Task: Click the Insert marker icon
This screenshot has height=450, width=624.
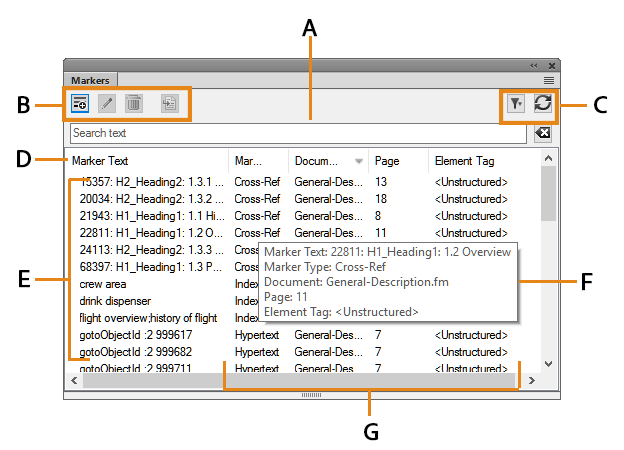Action: (x=80, y=103)
